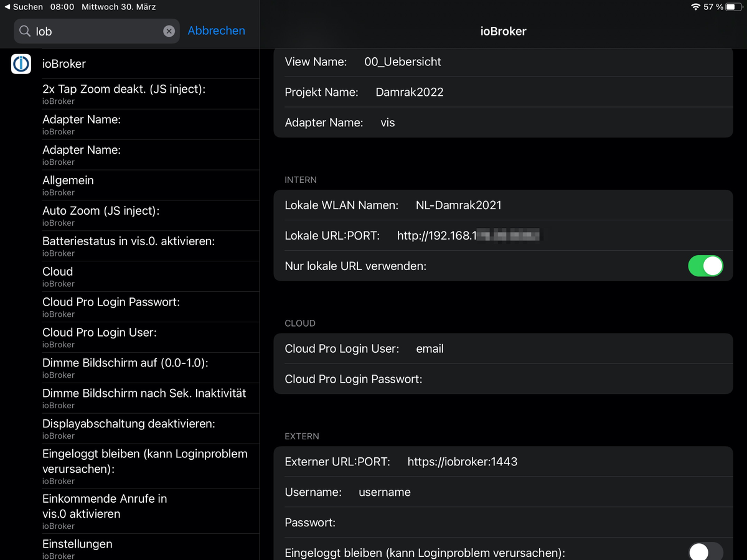The image size is (747, 560).
Task: Tap the battery indicator icon
Action: (x=733, y=7)
